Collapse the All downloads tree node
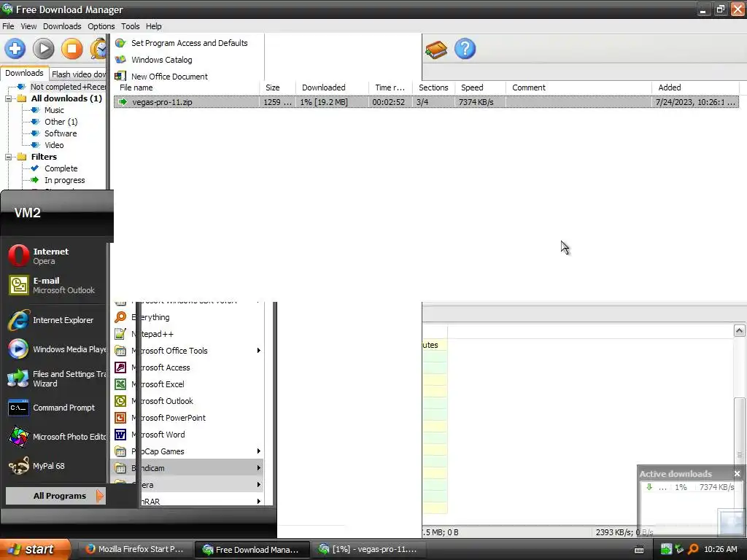Screen dimensions: 747x560 click(8, 98)
